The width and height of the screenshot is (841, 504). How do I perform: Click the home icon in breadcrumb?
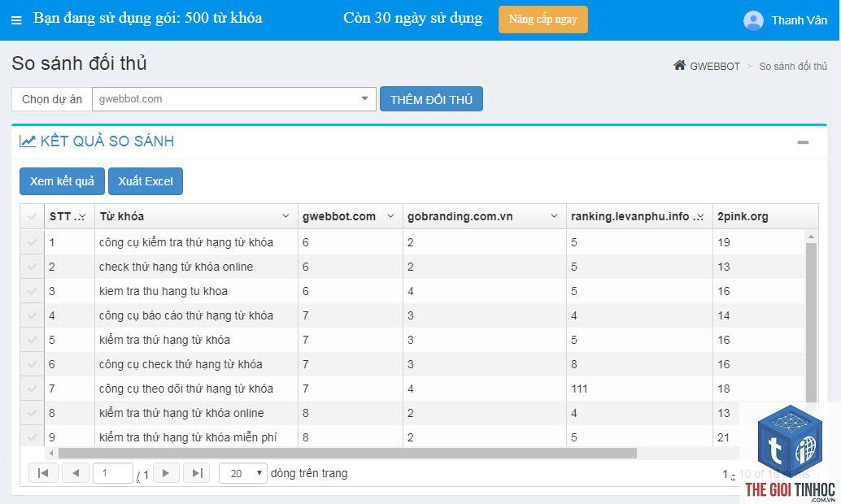pyautogui.click(x=680, y=65)
